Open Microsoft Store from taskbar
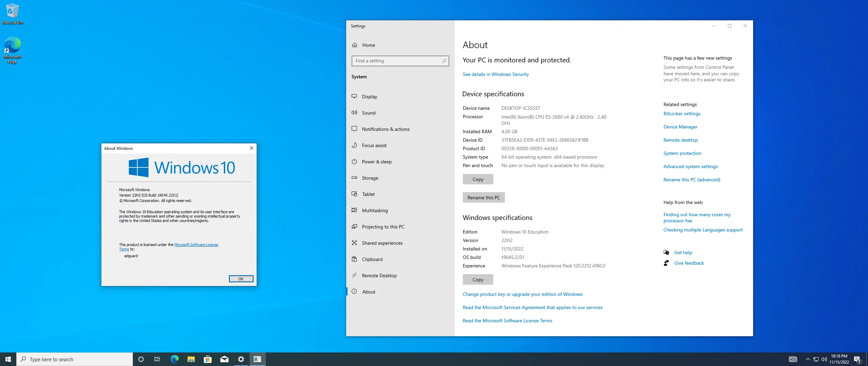The height and width of the screenshot is (366, 868). click(x=208, y=359)
